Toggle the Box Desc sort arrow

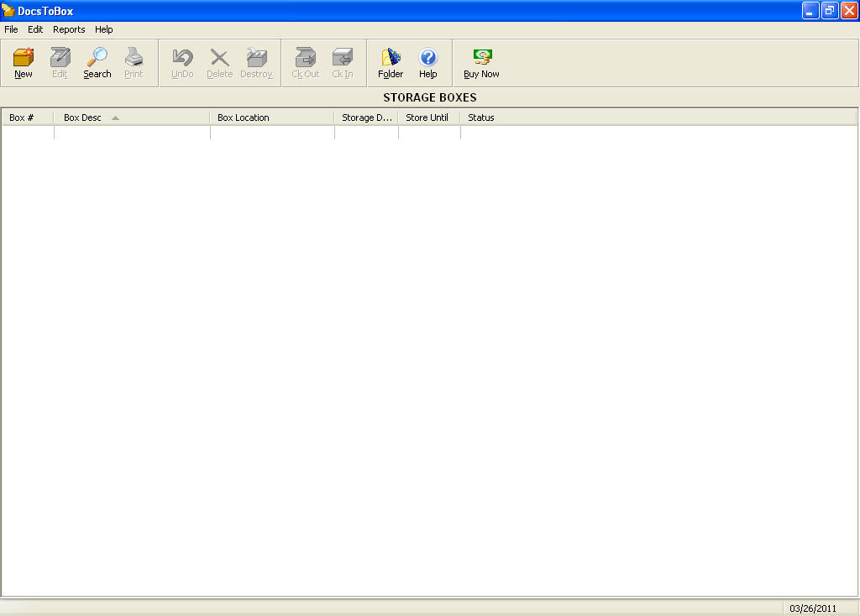(115, 117)
